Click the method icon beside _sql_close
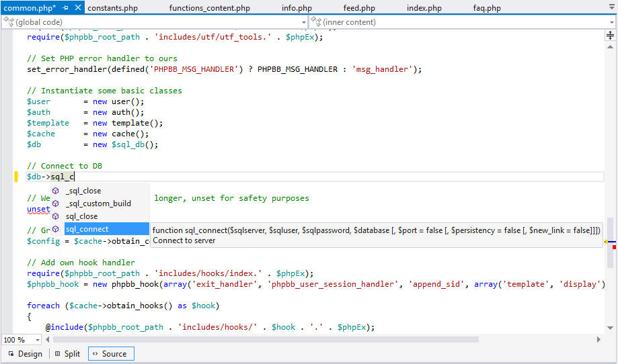The image size is (618, 364). pos(56,191)
